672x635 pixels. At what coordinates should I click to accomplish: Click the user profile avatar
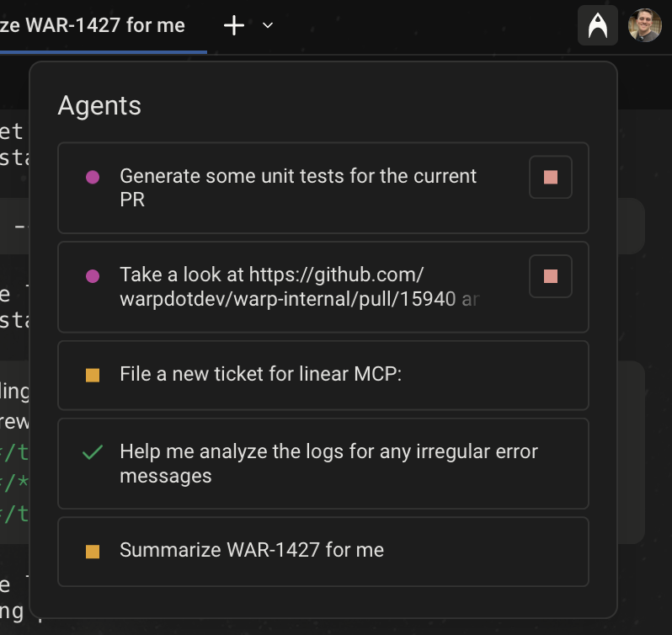pyautogui.click(x=644, y=26)
